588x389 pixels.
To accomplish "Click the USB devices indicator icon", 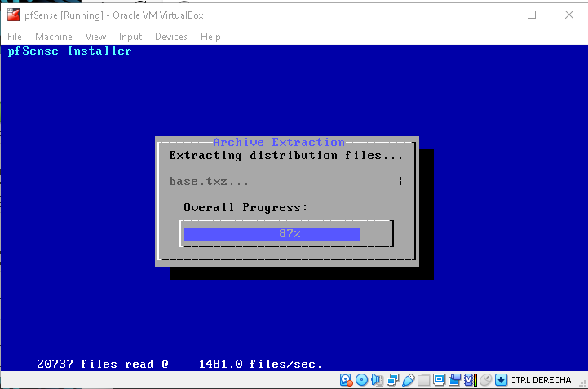I will 408,380.
